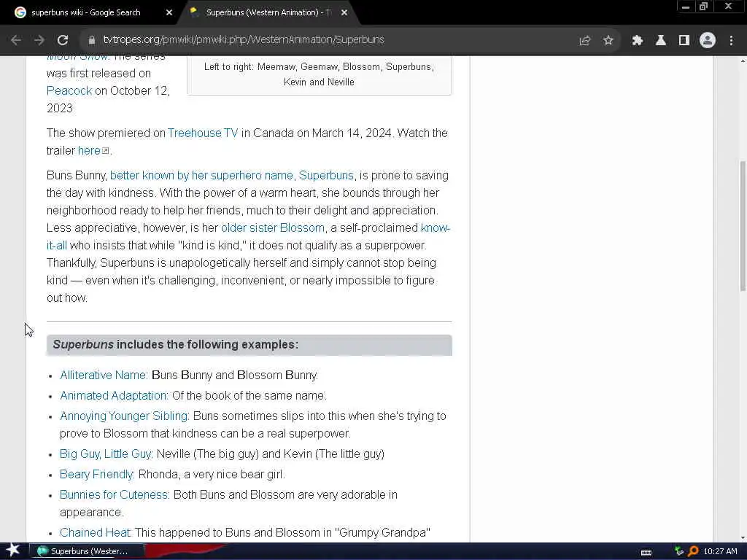Share this page via share icon
The width and height of the screenshot is (747, 560).
(585, 41)
